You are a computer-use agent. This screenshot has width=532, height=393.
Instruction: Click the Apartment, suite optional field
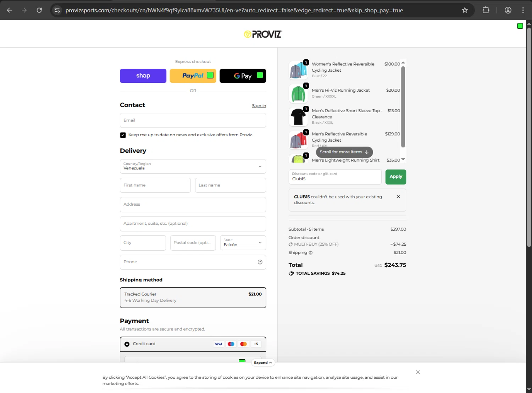(193, 224)
